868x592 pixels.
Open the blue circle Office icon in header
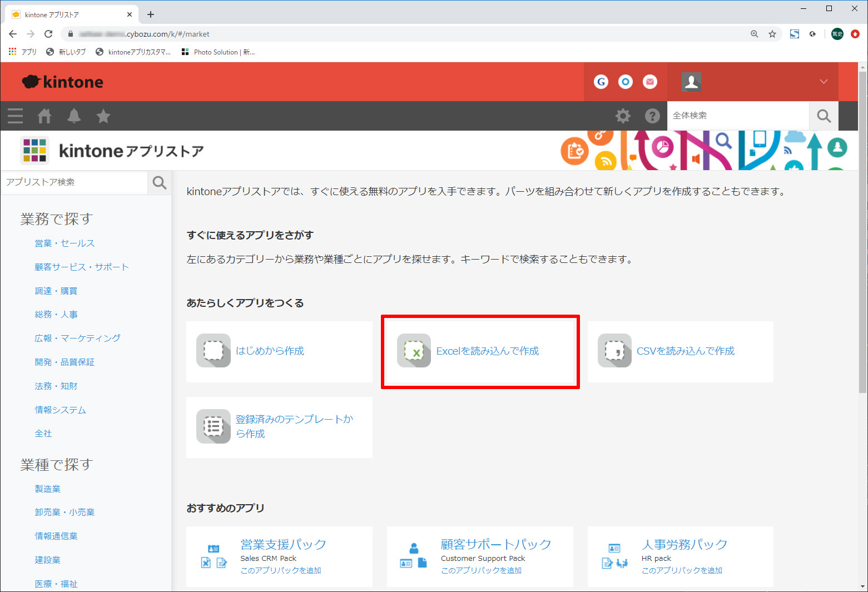click(x=626, y=82)
